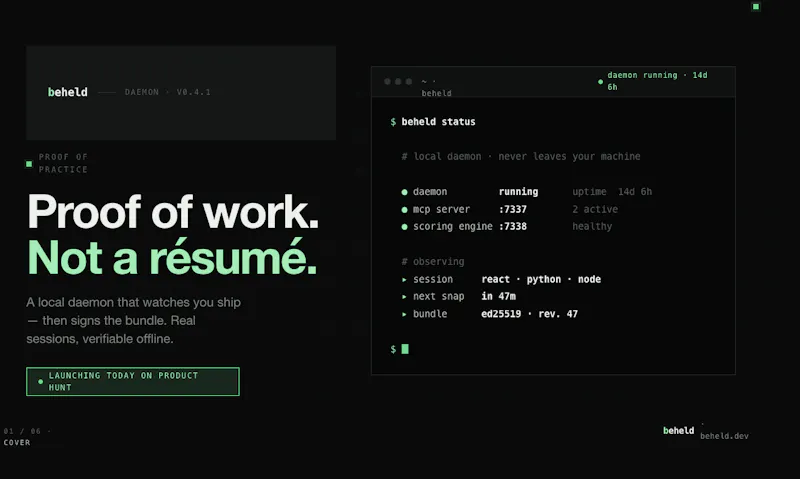Open the beheld.dev link
This screenshot has height=479, width=800.
[724, 436]
